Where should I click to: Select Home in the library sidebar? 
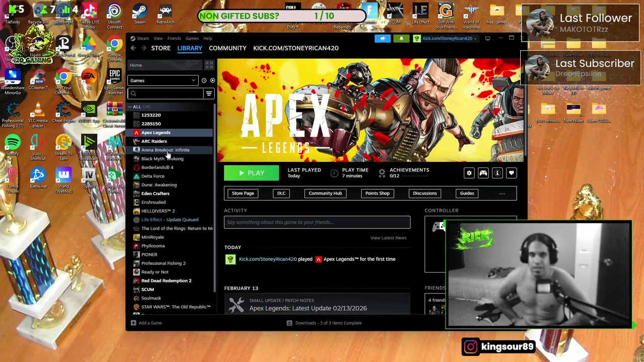point(165,65)
